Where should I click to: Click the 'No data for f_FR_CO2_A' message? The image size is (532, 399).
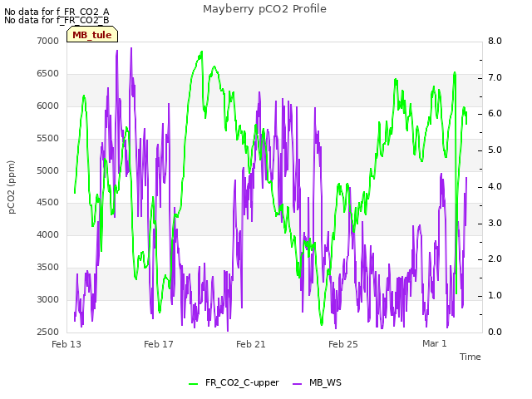57,12
